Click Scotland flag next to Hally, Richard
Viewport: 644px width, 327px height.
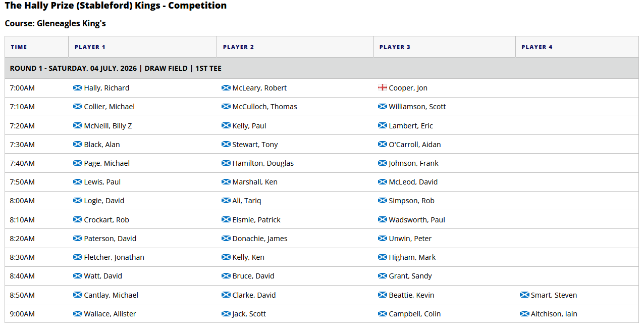coord(78,88)
